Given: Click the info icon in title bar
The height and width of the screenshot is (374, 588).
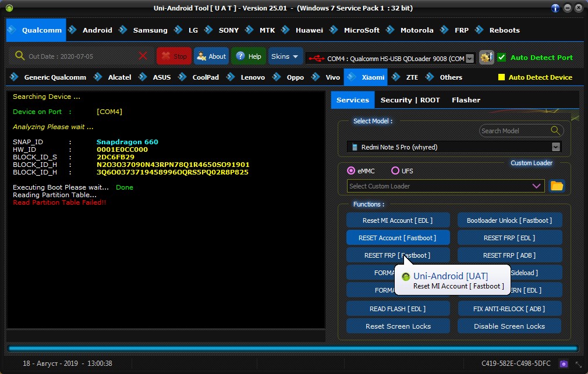Looking at the screenshot, I should coord(555,8).
